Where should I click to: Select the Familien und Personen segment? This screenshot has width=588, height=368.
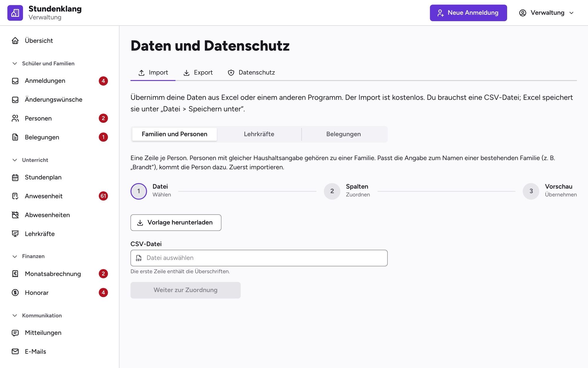click(174, 134)
